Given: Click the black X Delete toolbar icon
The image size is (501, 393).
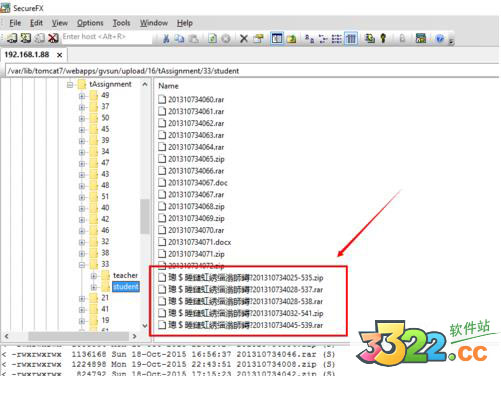Looking at the screenshot, I should (244, 39).
